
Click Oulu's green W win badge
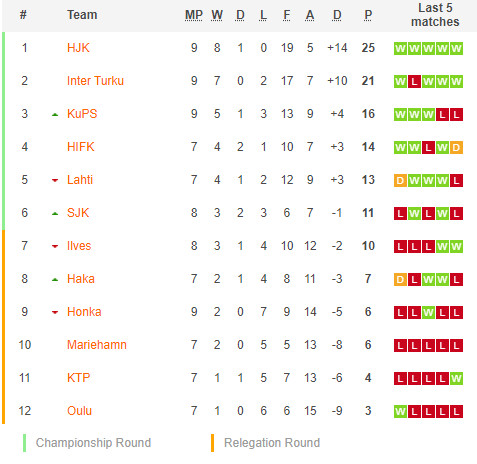[x=400, y=411]
